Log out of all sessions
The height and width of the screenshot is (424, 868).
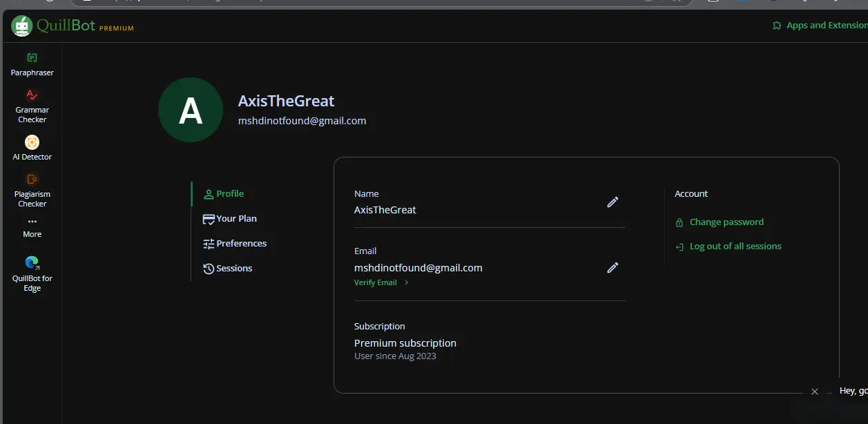pos(735,247)
